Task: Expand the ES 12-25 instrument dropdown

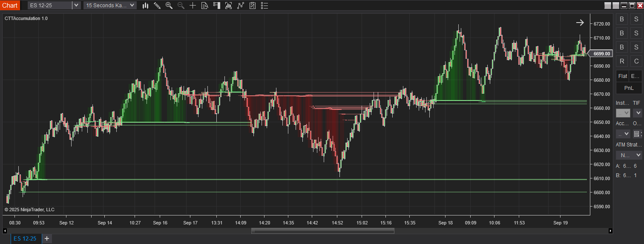Action: 76,6
